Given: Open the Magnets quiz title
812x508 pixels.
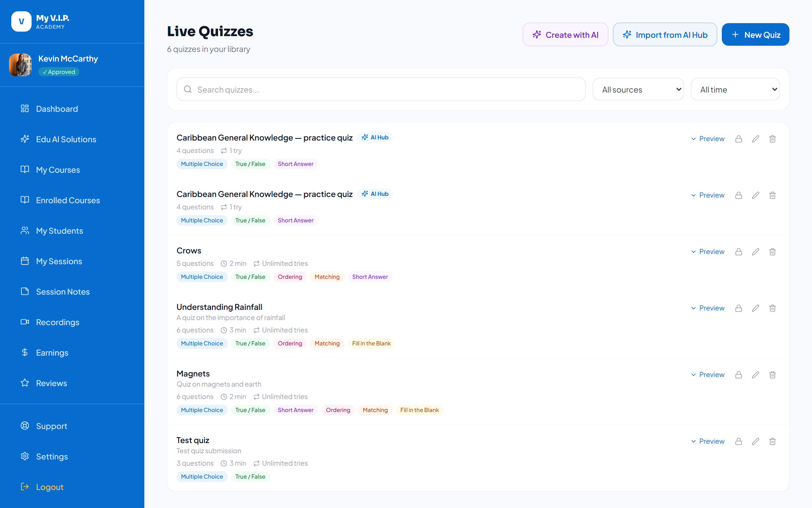Looking at the screenshot, I should (193, 373).
